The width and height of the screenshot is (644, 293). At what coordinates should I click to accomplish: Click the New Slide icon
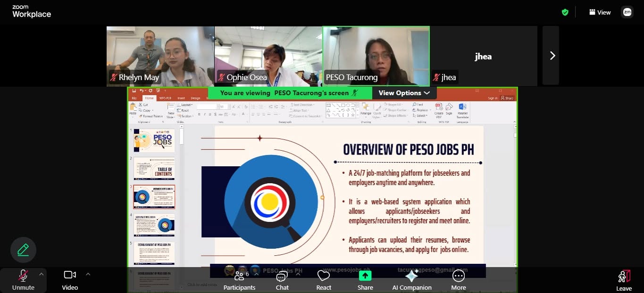click(171, 107)
